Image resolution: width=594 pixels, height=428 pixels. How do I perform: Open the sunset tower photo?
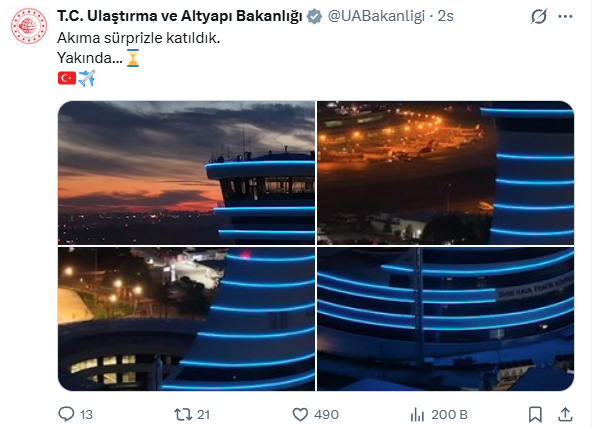(x=186, y=173)
